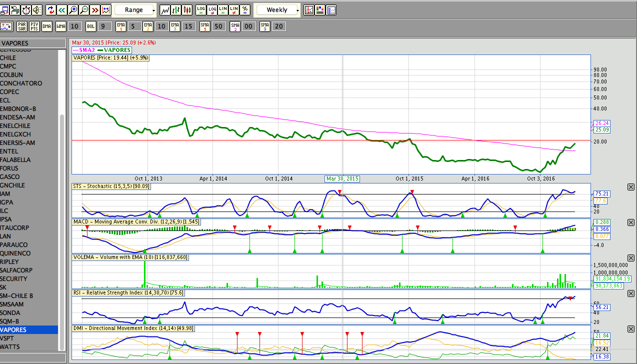The height and width of the screenshot is (364, 637).
Task: Switch to candlestick chart style
Action: tap(187, 10)
